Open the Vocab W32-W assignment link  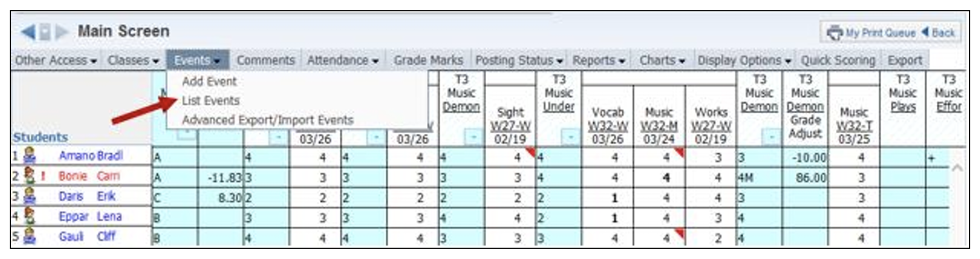(608, 126)
